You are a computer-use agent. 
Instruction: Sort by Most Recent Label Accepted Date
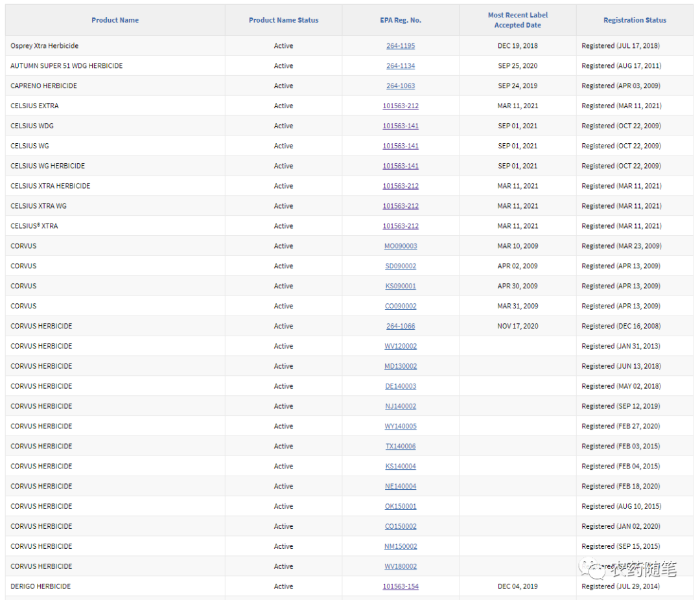tap(517, 20)
